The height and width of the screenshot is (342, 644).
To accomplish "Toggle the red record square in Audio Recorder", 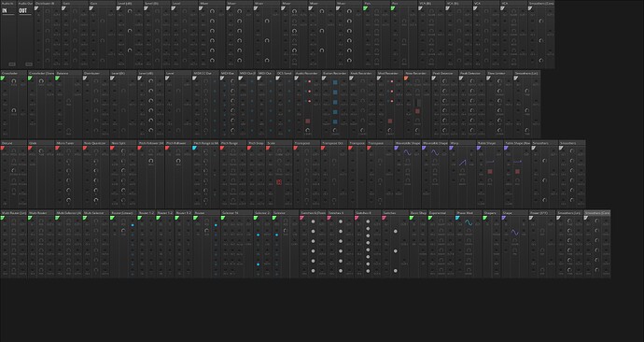I will point(308,121).
